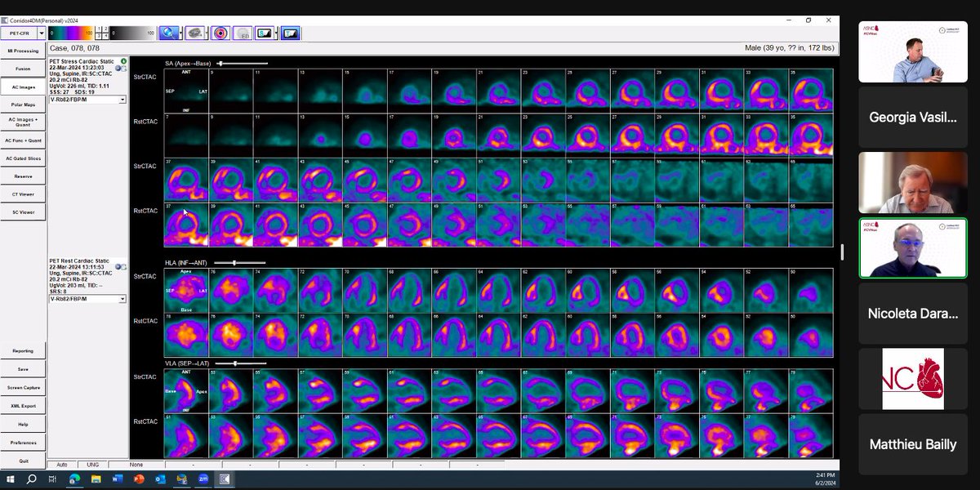Click the PET-CFR protocol button
The width and height of the screenshot is (980, 490).
[x=19, y=33]
